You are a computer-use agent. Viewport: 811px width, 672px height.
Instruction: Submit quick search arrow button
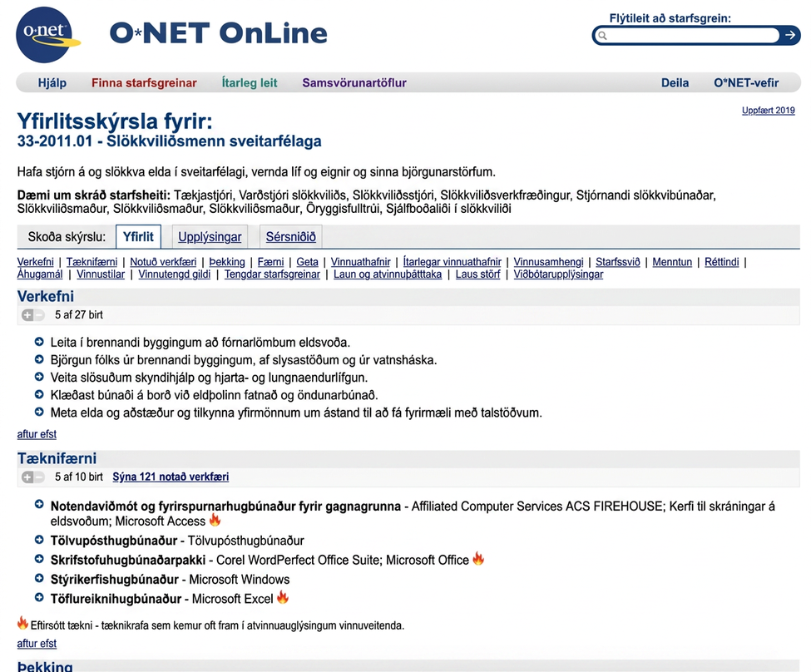(790, 35)
